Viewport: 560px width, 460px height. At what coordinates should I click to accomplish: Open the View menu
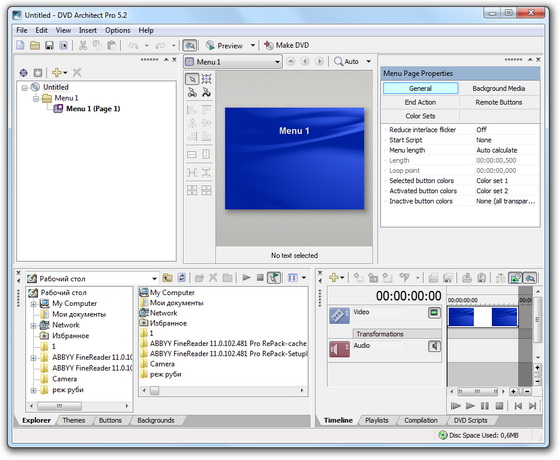[63, 30]
